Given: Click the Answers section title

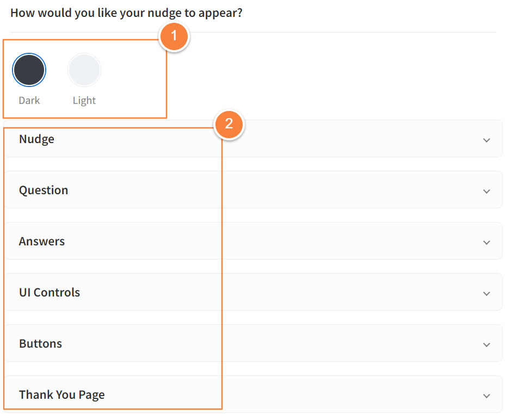Looking at the screenshot, I should 42,242.
